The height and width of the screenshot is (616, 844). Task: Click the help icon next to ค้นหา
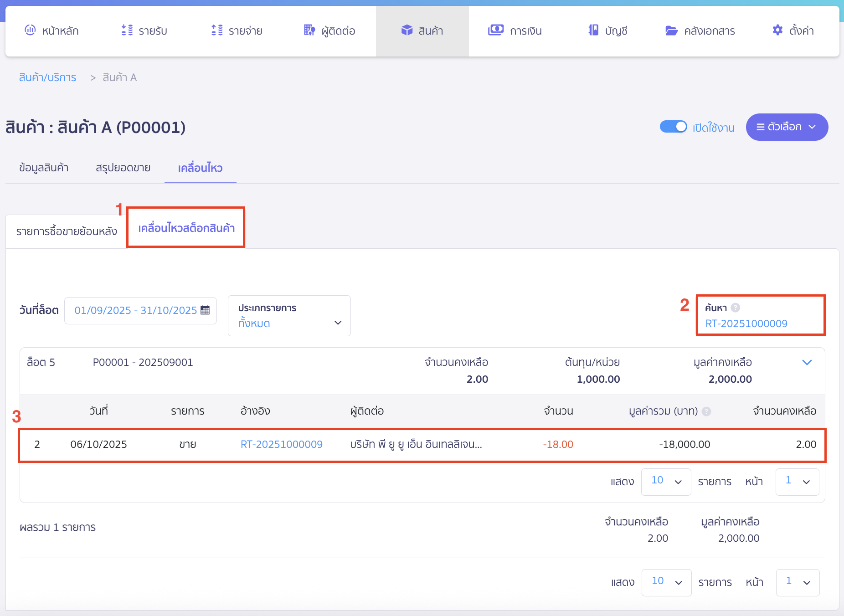(735, 308)
